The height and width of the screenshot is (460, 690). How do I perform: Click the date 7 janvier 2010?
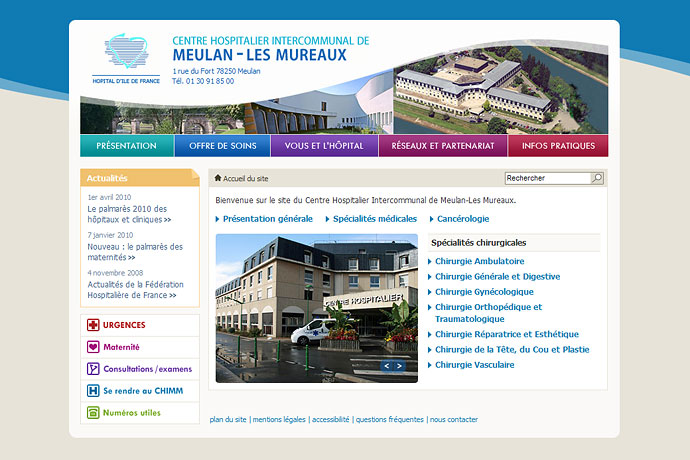[x=110, y=235]
